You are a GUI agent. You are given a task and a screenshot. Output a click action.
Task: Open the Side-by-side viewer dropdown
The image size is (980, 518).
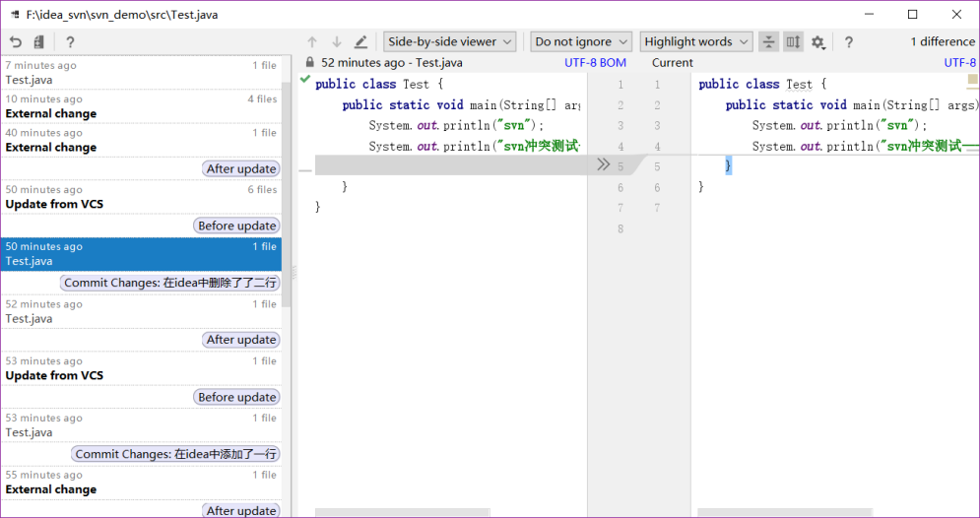450,42
